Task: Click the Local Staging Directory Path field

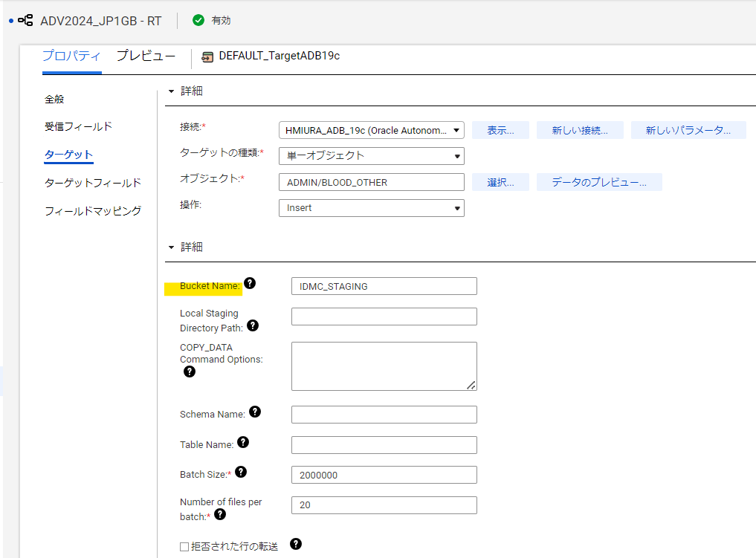Action: [x=384, y=317]
